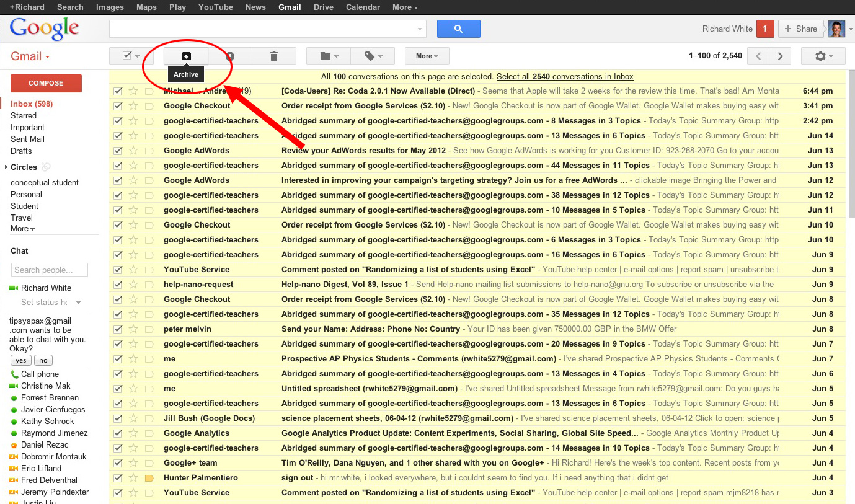Open chat with Daniel Rezac
Screen dimensions: 855x504
pyautogui.click(x=45, y=444)
